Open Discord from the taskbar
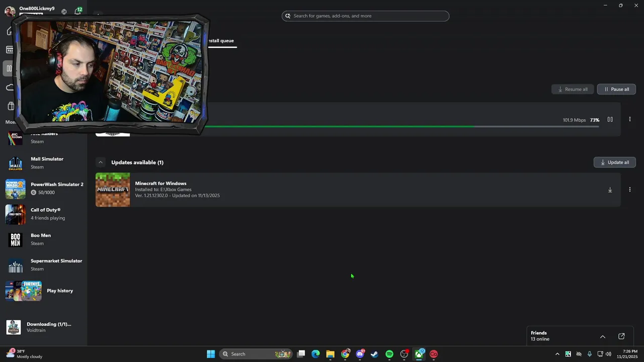 coord(360,354)
